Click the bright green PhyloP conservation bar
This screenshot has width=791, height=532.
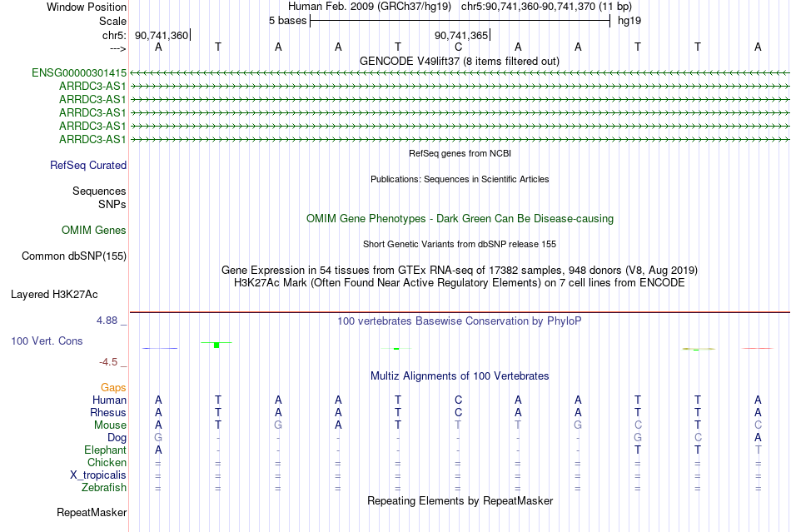(216, 345)
